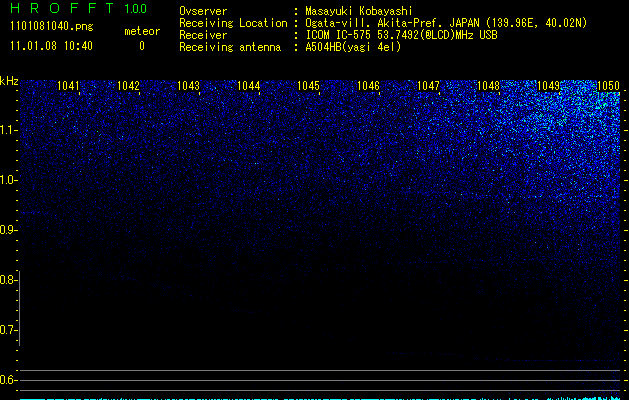The height and width of the screenshot is (400, 629).
Task: Click time marker 1048
Action: pos(489,86)
